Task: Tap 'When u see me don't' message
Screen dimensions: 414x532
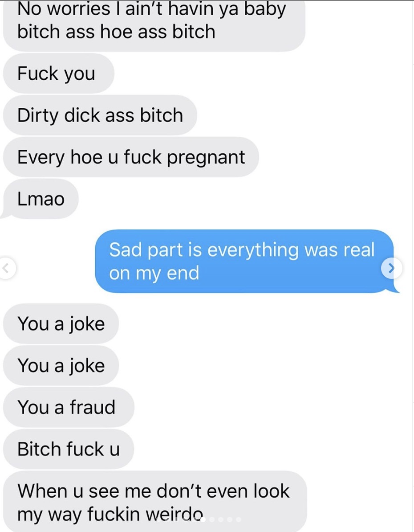Action: (155, 501)
